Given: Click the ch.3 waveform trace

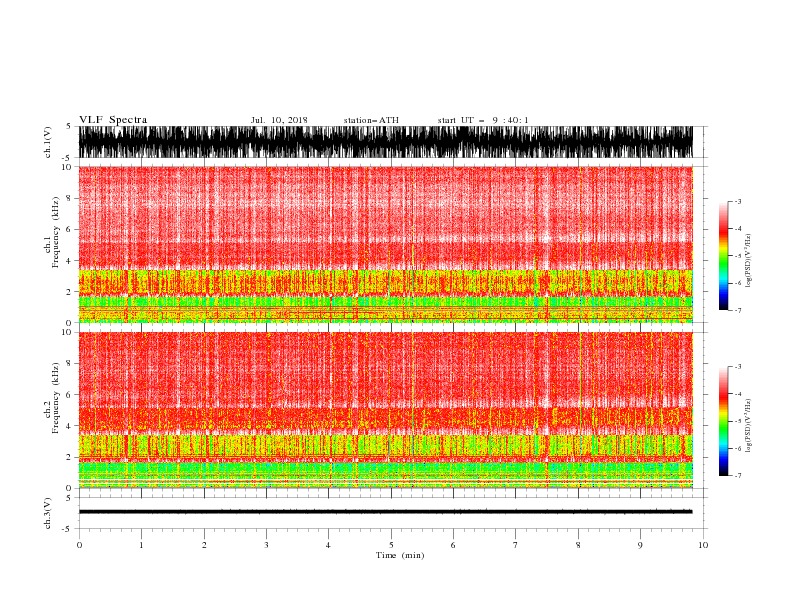Looking at the screenshot, I should 385,512.
